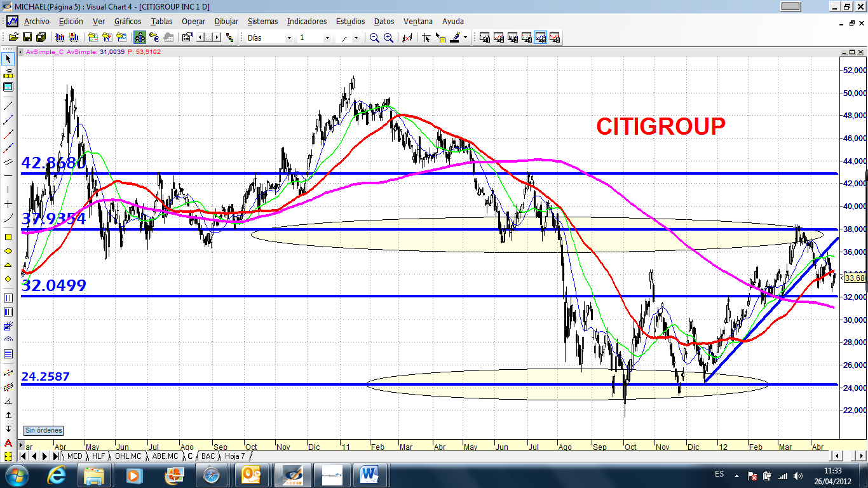Image resolution: width=868 pixels, height=488 pixels.
Task: Toggle the cyan rectangle tool button in sidebar
Action: 8,86
